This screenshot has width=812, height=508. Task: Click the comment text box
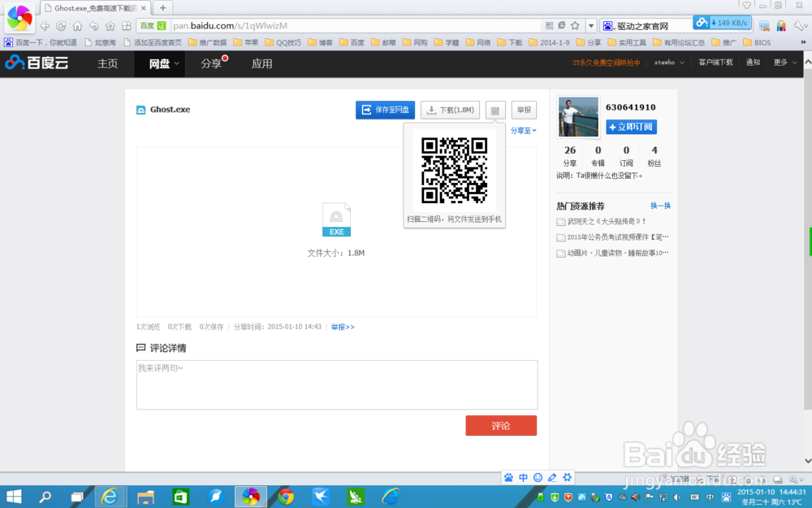pos(337,385)
